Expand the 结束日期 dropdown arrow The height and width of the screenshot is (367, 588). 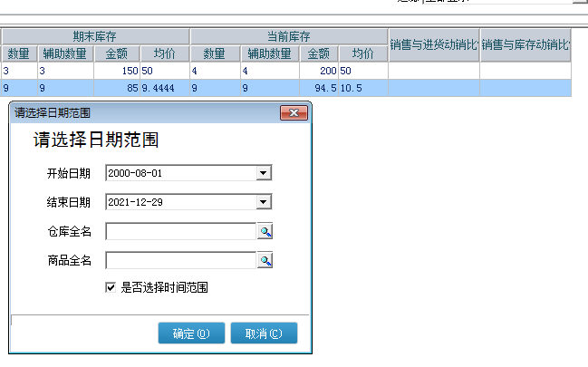coord(264,202)
